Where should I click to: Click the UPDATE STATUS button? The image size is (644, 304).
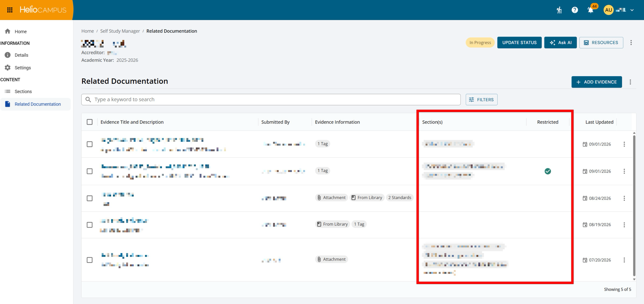(519, 43)
